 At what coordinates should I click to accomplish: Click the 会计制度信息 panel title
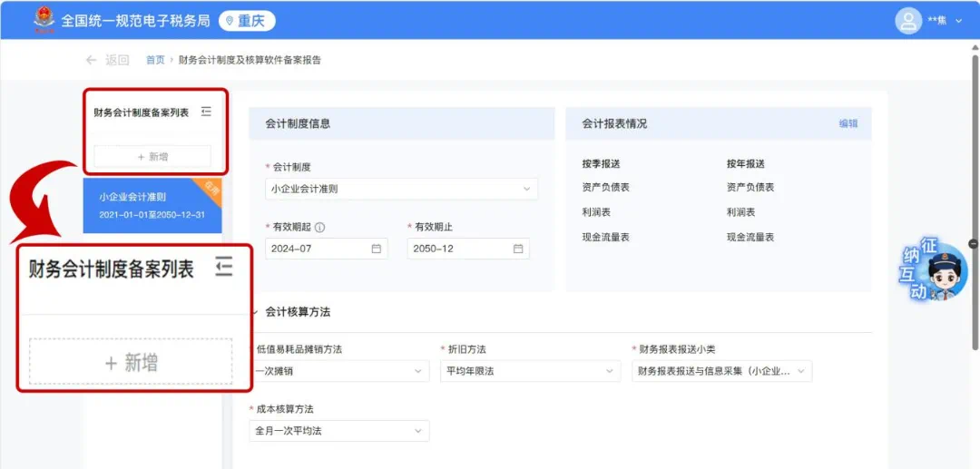299,123
